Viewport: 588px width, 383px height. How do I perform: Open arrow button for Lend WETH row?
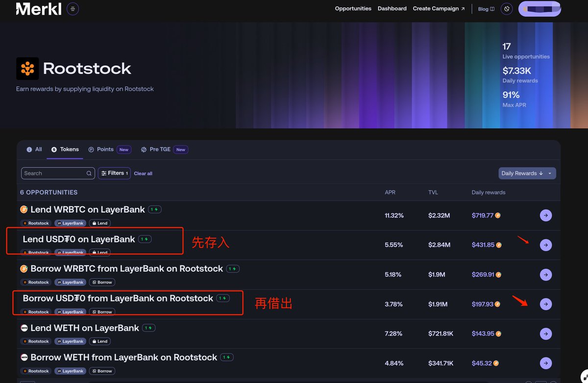click(546, 333)
